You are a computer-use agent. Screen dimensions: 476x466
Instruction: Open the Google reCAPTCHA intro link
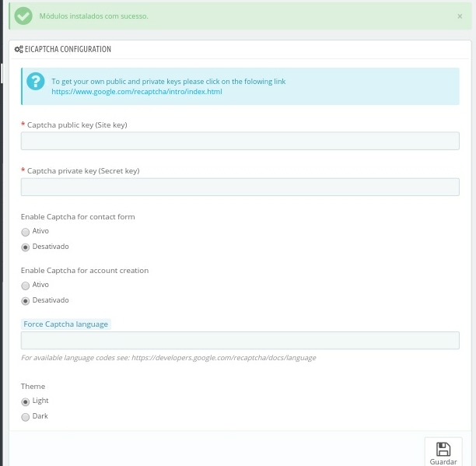pyautogui.click(x=137, y=91)
